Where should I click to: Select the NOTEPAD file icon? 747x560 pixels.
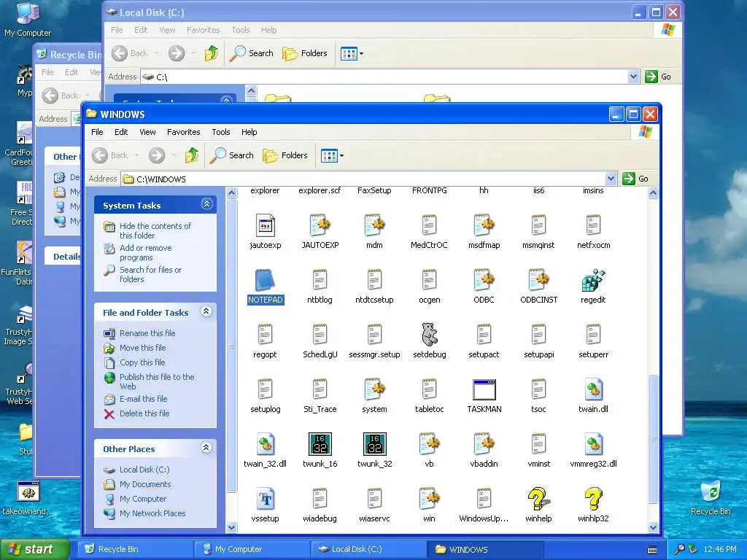click(x=265, y=280)
